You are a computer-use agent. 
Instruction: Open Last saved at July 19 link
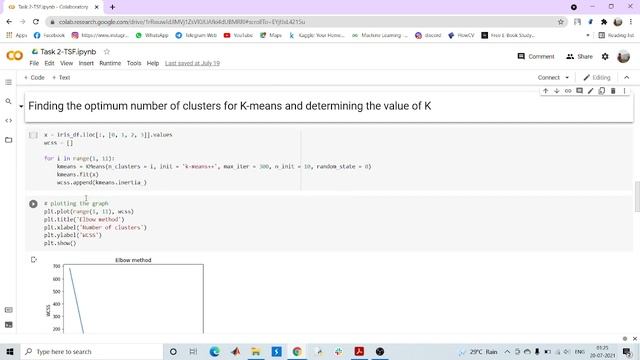pos(192,63)
